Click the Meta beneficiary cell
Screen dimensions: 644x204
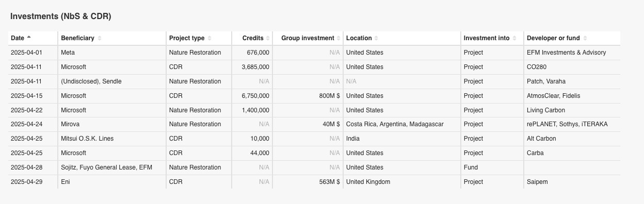coord(112,53)
